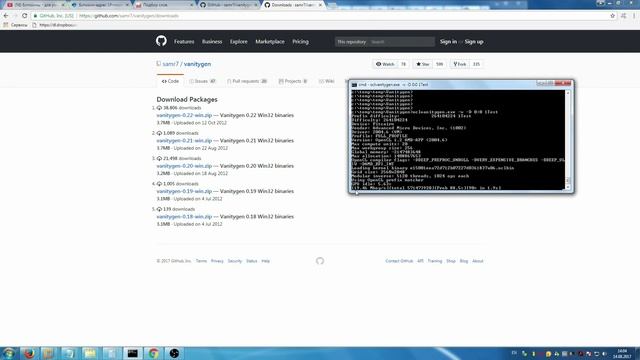Click the stargazers count next to Star

[439, 64]
